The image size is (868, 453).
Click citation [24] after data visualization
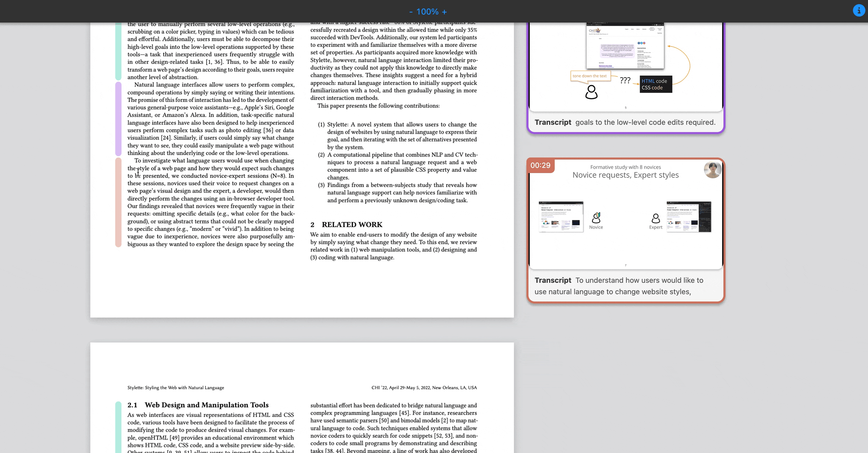(166, 138)
